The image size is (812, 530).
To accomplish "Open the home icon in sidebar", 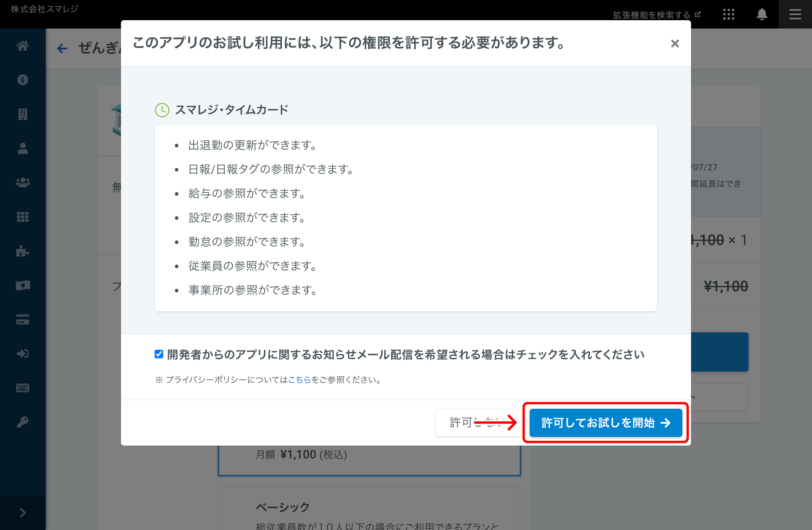I will [23, 46].
